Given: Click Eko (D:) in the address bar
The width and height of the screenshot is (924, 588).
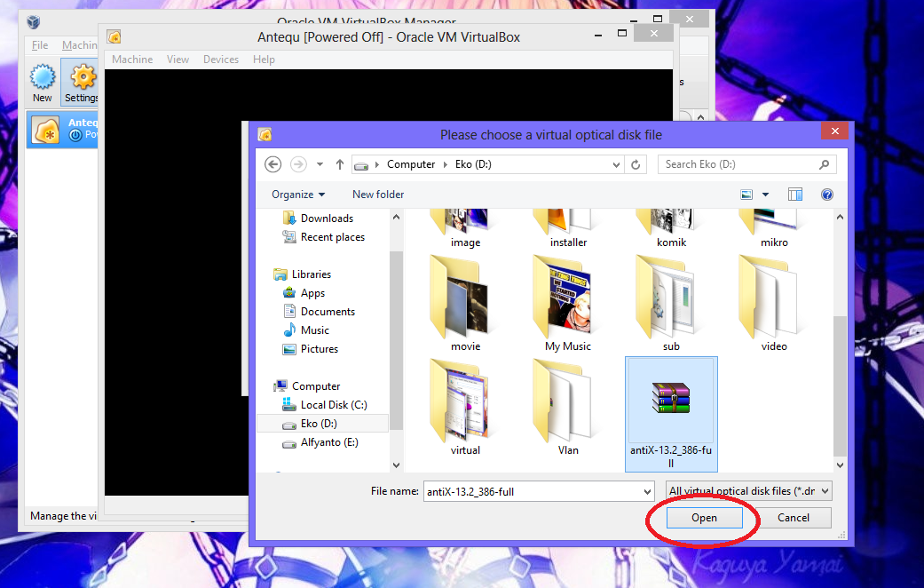Looking at the screenshot, I should [473, 164].
